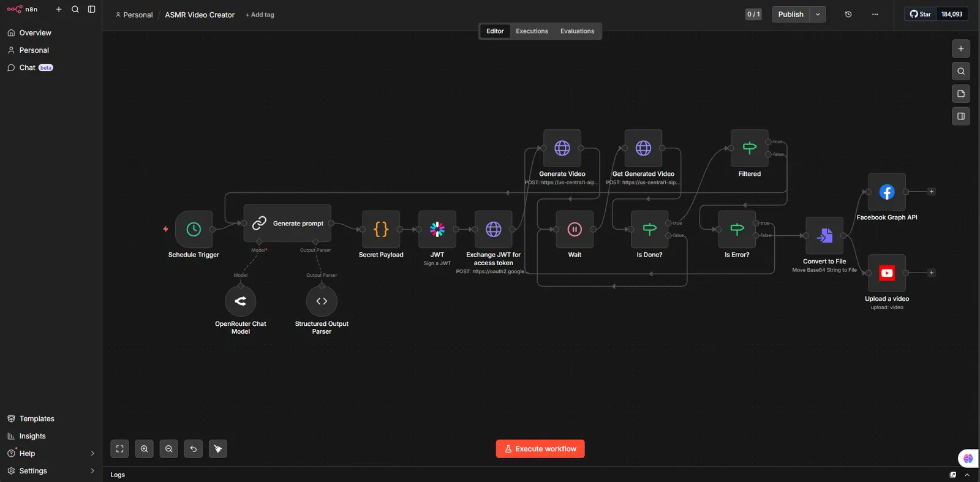Viewport: 980px width, 482px height.
Task: Open the Filtered node
Action: [750, 148]
